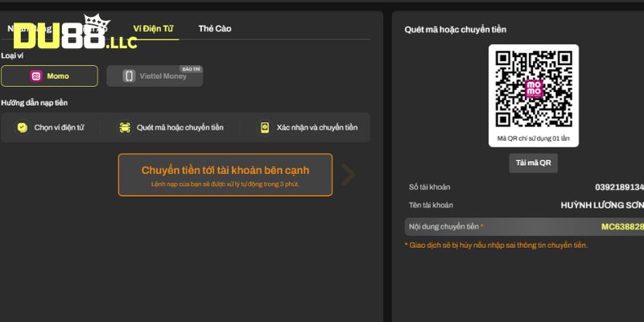Click the Momo QR code image
This screenshot has height=322, width=644.
(534, 89)
